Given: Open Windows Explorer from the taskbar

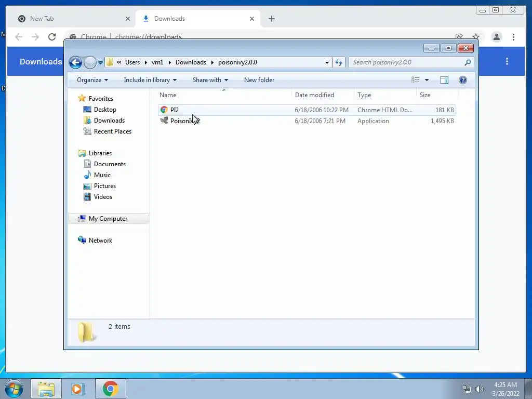Looking at the screenshot, I should pos(46,389).
